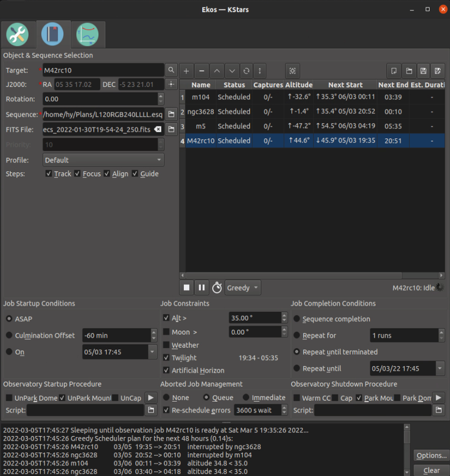Open the Setup tab with wrench icon
Viewport: 450px width, 476px height.
18,35
